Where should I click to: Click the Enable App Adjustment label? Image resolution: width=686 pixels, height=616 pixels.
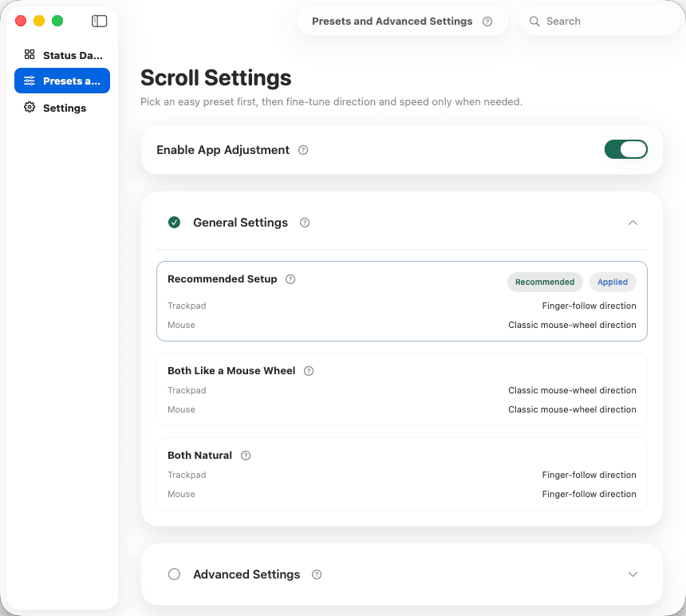tap(223, 150)
